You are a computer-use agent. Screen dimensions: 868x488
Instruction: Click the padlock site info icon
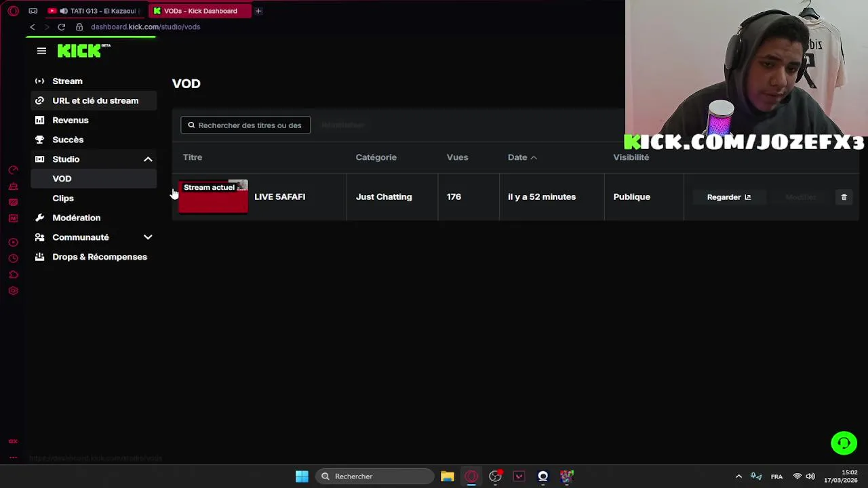pyautogui.click(x=79, y=27)
